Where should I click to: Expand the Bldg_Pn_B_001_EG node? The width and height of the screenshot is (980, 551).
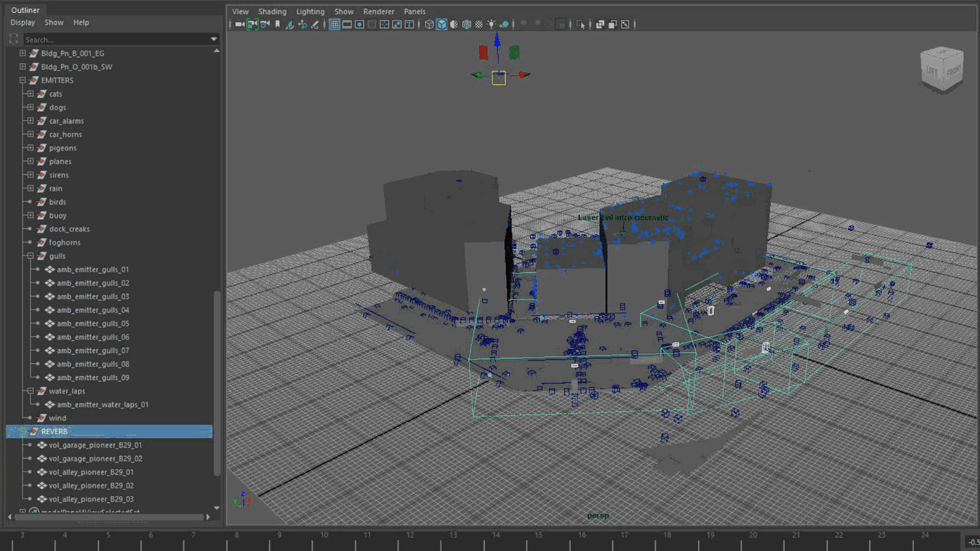(23, 53)
